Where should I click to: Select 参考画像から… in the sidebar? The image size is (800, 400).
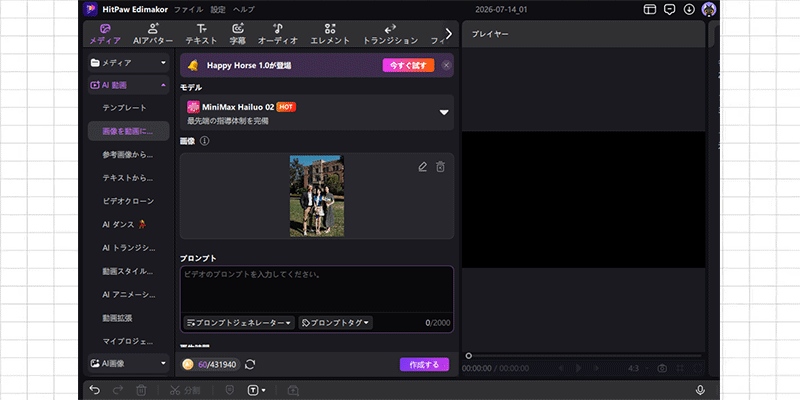128,154
